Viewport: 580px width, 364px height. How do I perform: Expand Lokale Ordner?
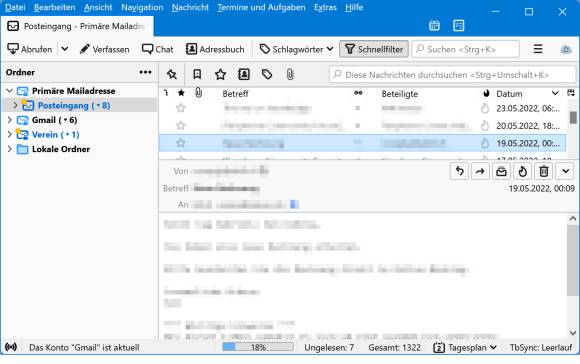pyautogui.click(x=10, y=149)
